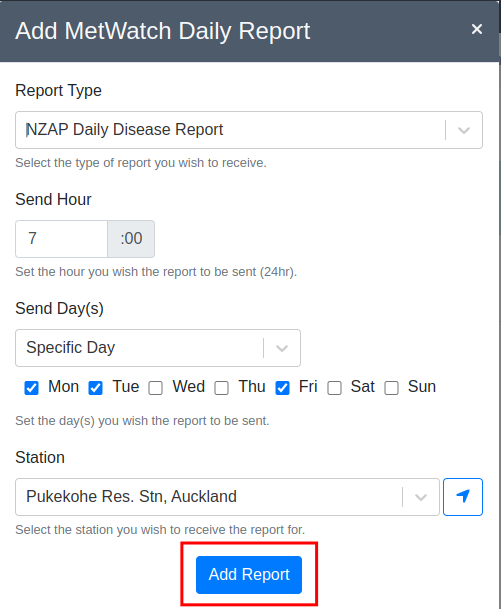The image size is (501, 609).
Task: Click the Sun day label
Action: click(422, 386)
